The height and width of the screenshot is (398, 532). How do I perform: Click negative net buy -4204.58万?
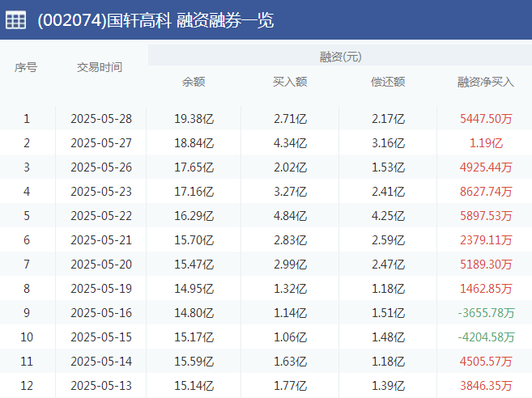[x=486, y=337]
